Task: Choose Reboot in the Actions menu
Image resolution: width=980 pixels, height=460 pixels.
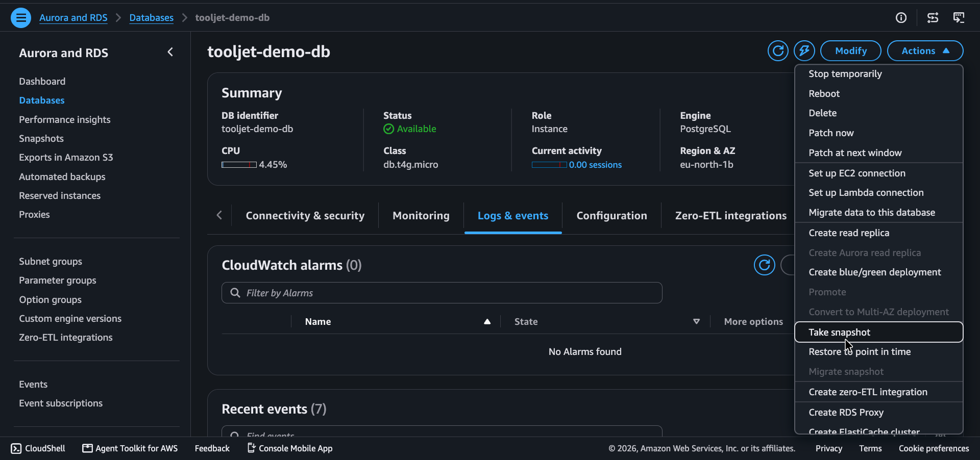Action: pyautogui.click(x=879, y=94)
